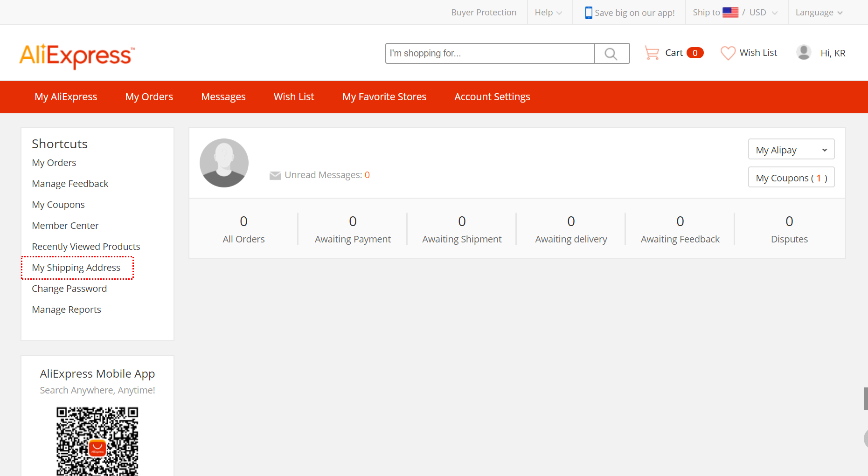Click the Wish List heart icon
Image resolution: width=868 pixels, height=476 pixels.
tap(728, 53)
